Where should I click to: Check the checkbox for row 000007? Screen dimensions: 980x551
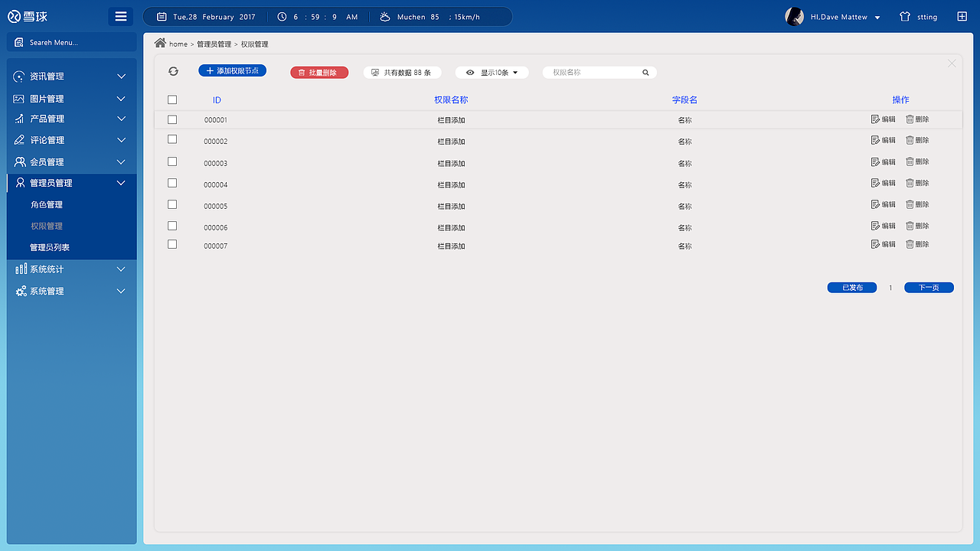(x=172, y=244)
